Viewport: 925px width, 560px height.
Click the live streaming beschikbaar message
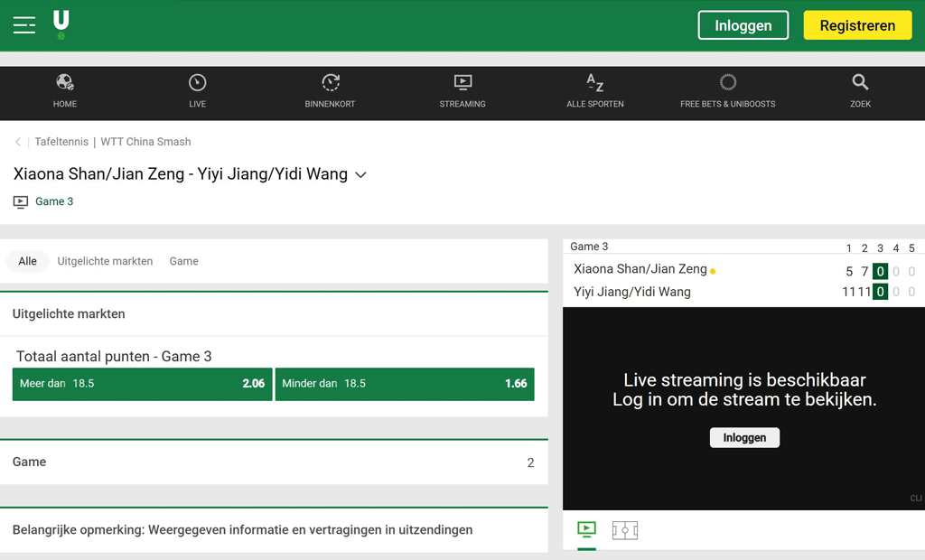pos(744,389)
